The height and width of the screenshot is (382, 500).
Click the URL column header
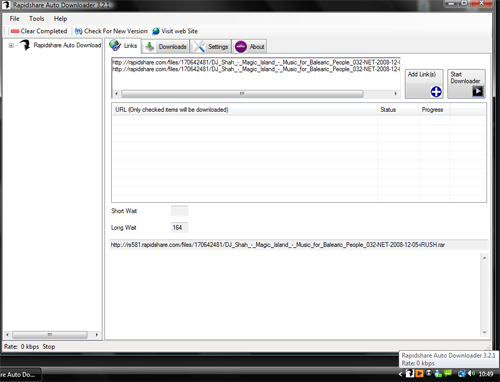pyautogui.click(x=245, y=110)
